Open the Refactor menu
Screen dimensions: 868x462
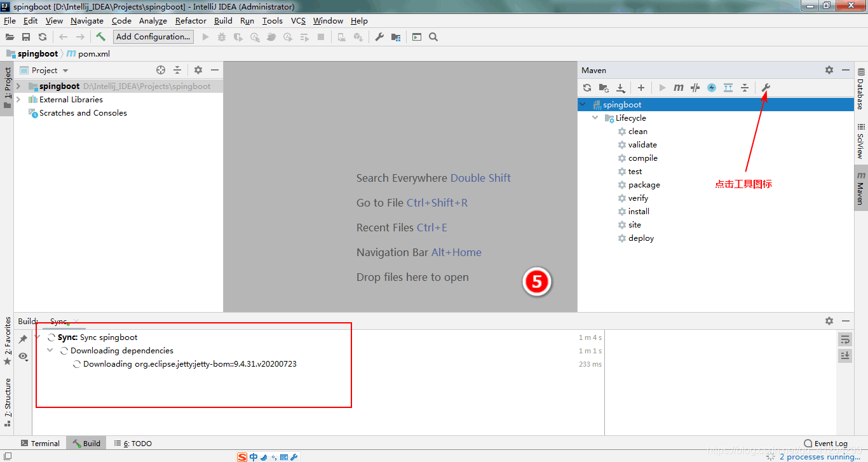tap(191, 21)
